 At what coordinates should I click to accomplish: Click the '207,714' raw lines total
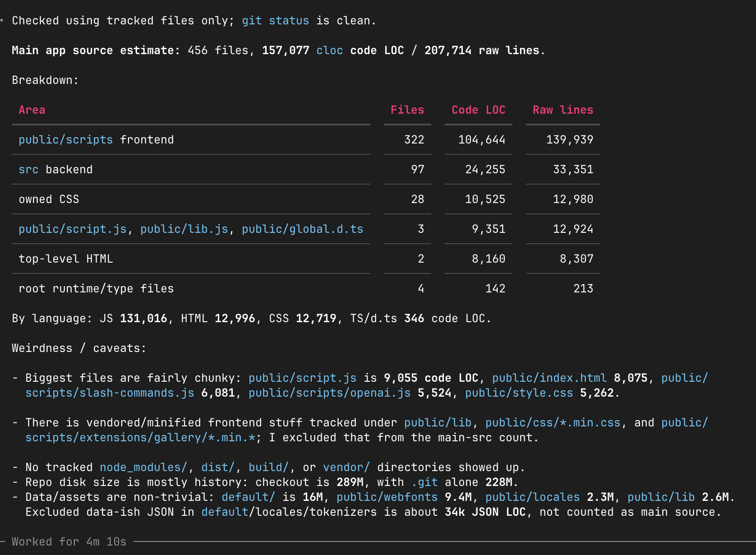click(448, 51)
